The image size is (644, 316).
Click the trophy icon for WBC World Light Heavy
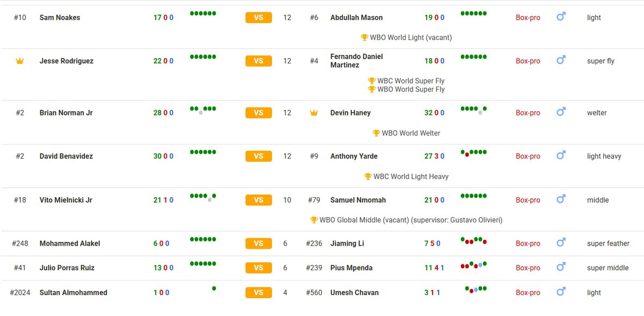tap(368, 176)
